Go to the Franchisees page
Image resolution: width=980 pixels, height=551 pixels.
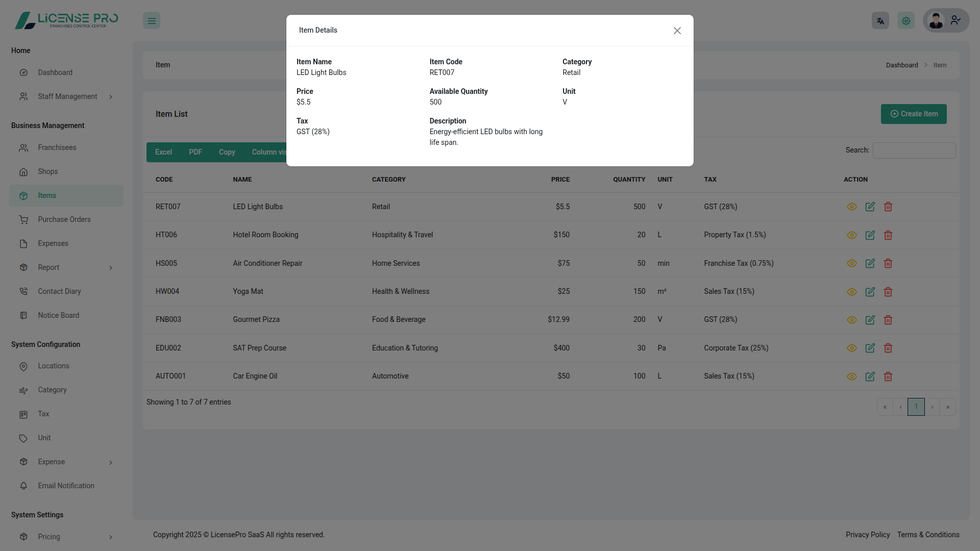pos(57,147)
